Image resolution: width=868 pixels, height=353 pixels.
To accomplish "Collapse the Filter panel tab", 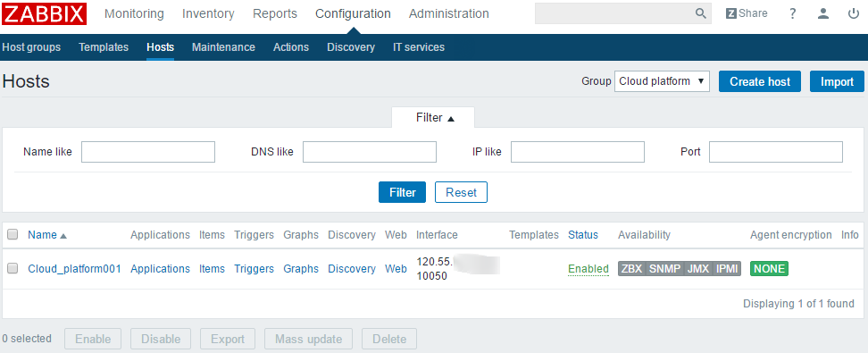I will coord(433,118).
